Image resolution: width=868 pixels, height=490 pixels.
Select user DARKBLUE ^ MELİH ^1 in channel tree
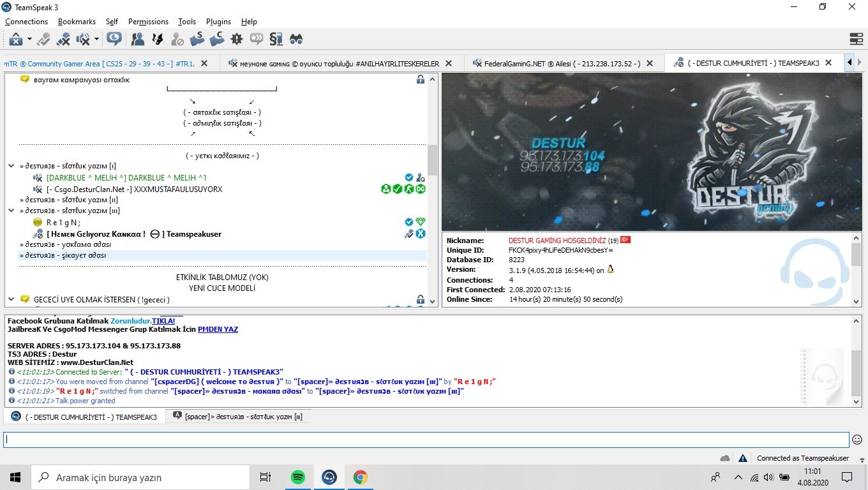pyautogui.click(x=126, y=178)
